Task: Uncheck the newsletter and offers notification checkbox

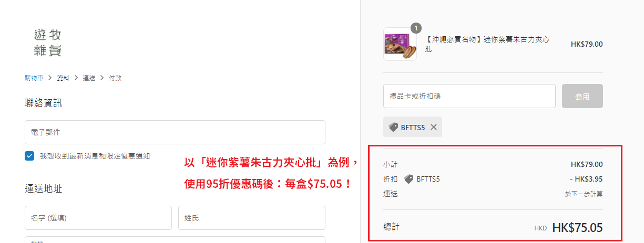Action: (x=29, y=156)
